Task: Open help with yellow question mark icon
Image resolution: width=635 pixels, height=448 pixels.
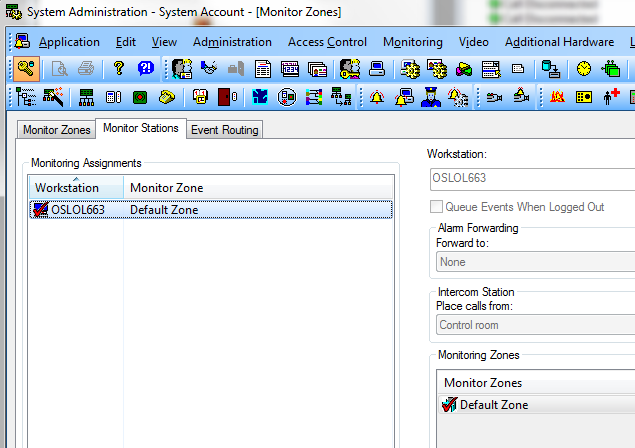Action: point(118,68)
